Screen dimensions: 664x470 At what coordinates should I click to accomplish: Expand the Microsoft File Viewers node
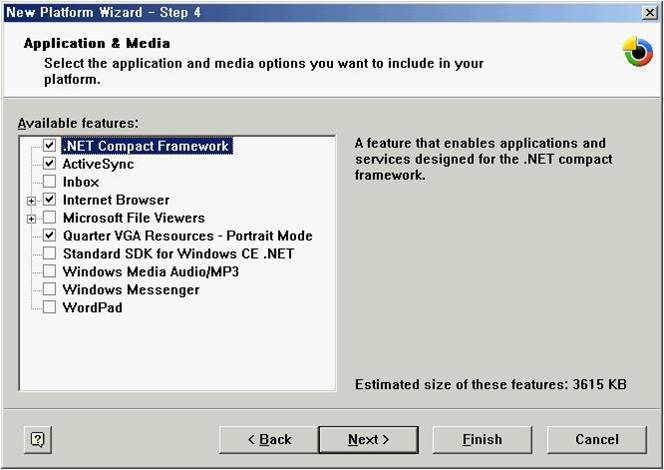coord(32,219)
